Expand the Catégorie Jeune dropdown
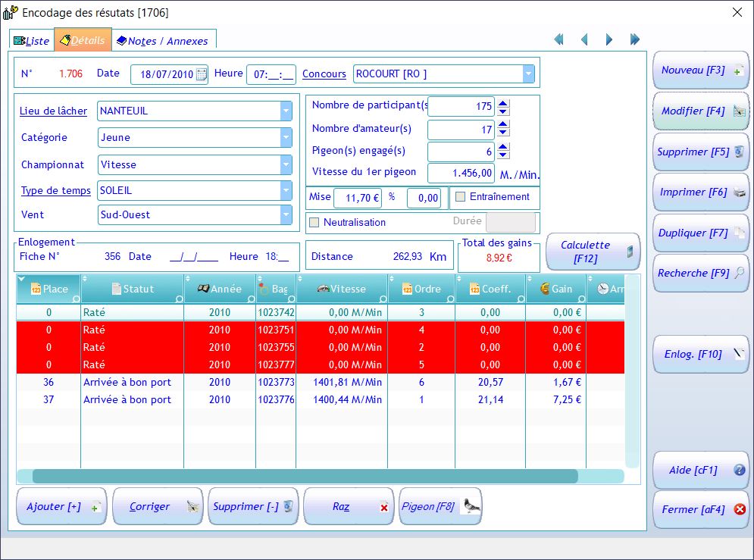The height and width of the screenshot is (560, 754). point(286,137)
